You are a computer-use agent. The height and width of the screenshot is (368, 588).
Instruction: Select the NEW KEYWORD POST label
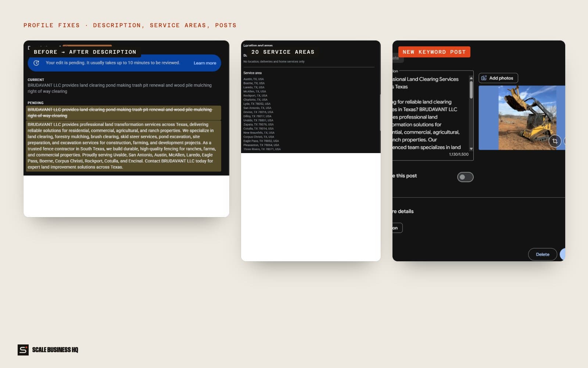[434, 52]
